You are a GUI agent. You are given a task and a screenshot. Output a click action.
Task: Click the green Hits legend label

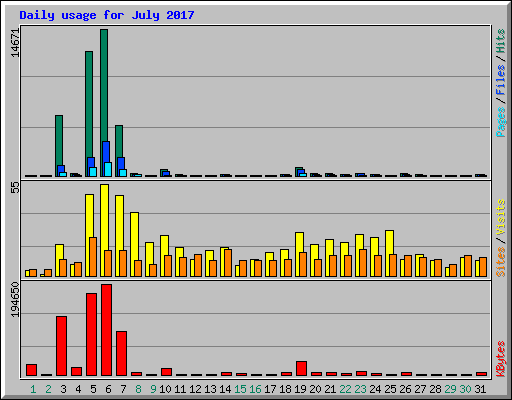coord(501,41)
